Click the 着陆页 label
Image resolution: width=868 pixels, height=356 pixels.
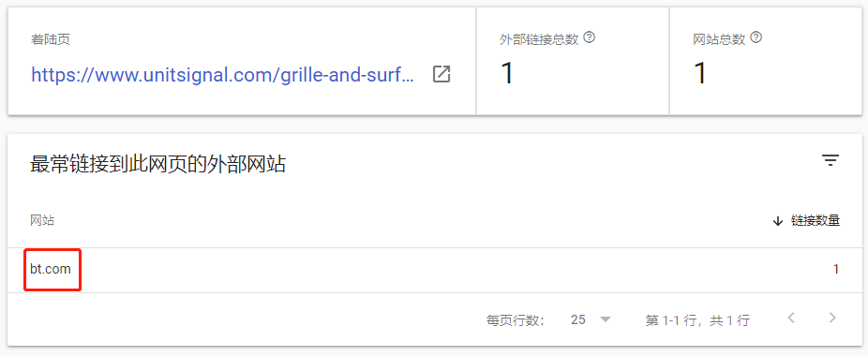50,40
